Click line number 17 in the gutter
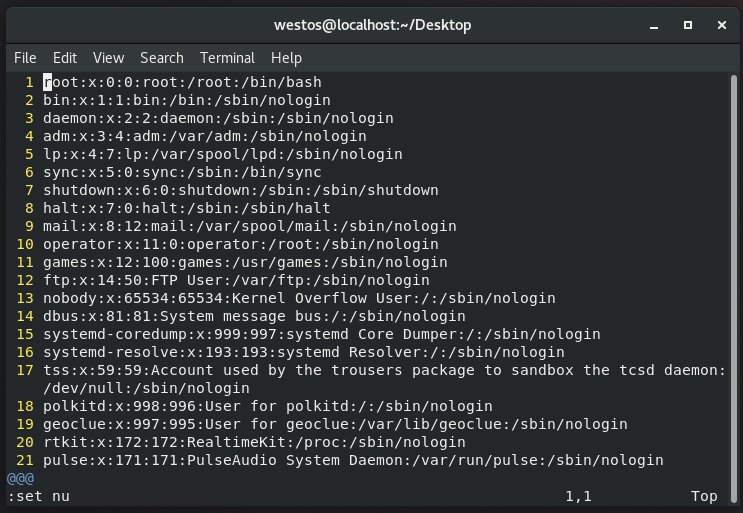 [25, 370]
